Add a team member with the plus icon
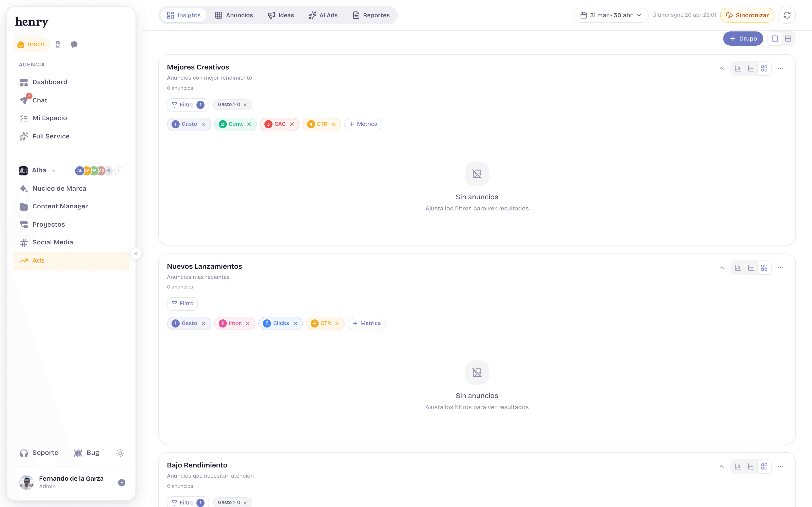 (119, 171)
